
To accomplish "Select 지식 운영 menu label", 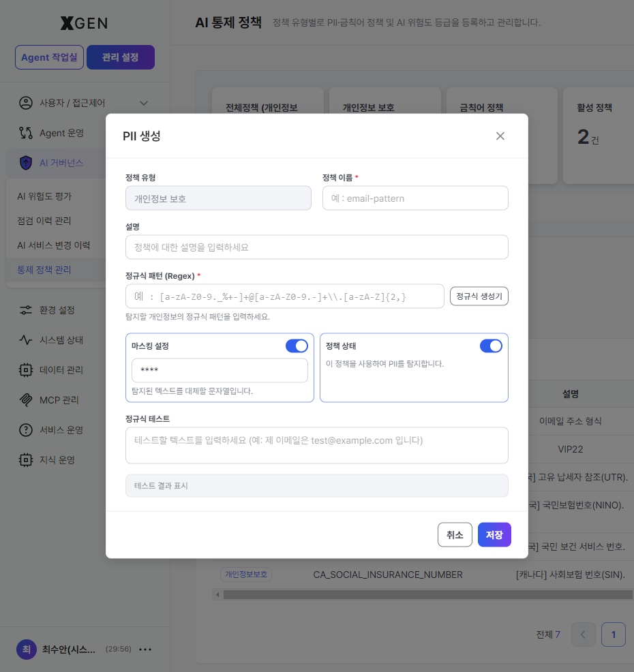I will coord(57,460).
